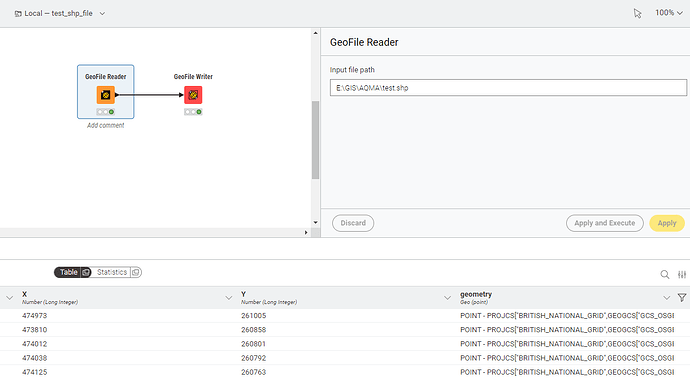Click the GeoFile Writer input port arrow

coord(181,95)
